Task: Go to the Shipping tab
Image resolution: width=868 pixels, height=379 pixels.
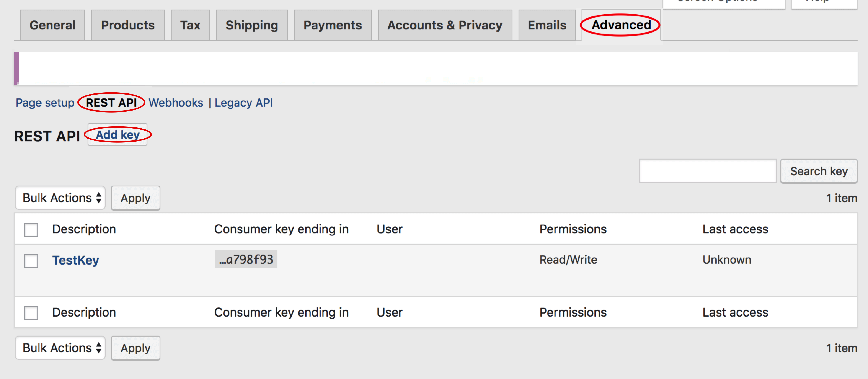Action: click(252, 25)
